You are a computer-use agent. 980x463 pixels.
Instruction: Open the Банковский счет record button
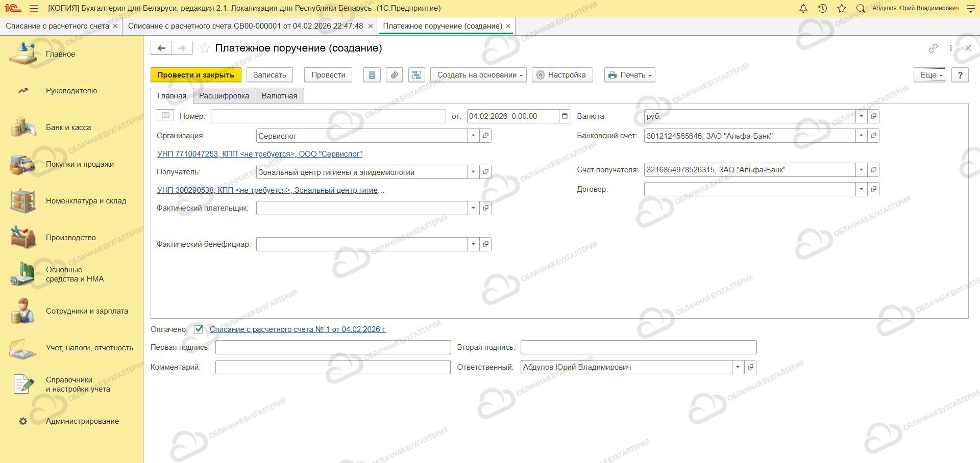pos(873,136)
